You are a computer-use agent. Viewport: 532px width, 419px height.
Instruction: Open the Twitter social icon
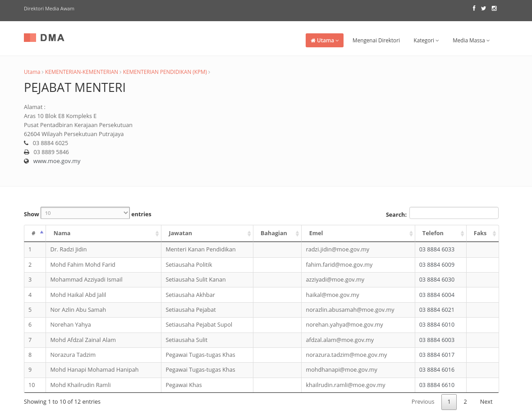pos(483,9)
